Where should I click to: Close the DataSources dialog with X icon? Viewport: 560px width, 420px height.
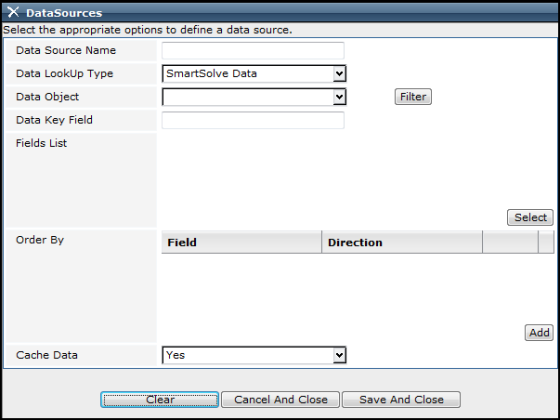pyautogui.click(x=13, y=12)
